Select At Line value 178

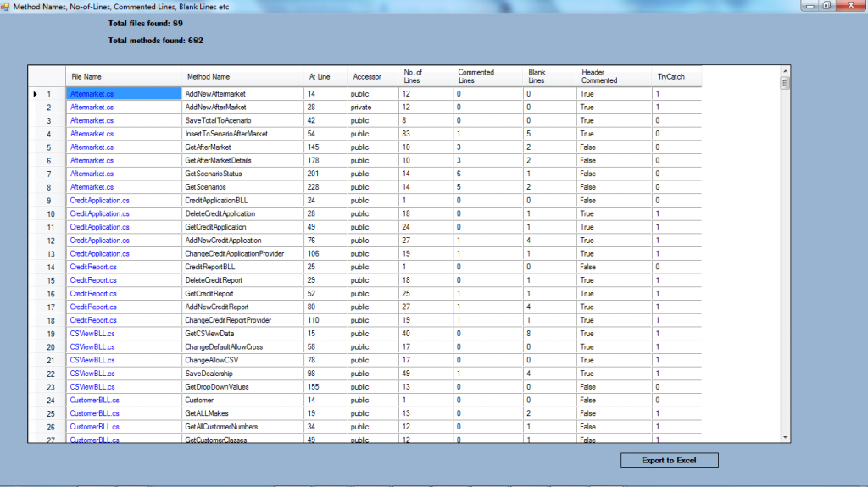pos(325,160)
